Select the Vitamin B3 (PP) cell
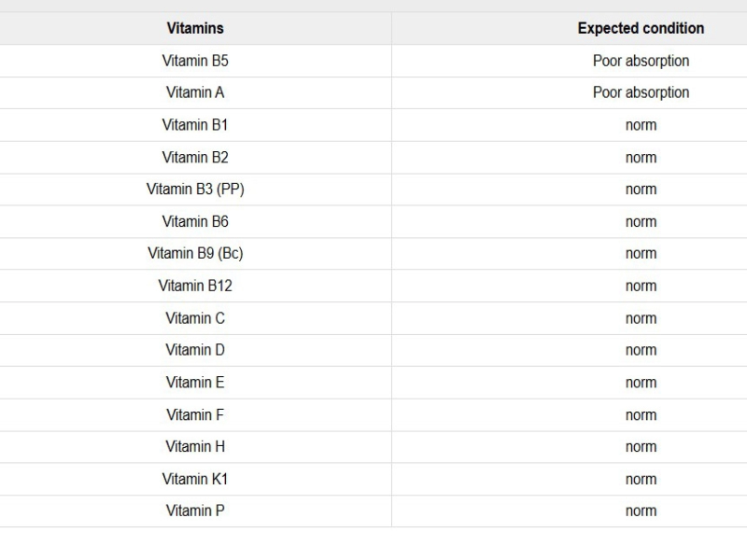The width and height of the screenshot is (747, 560). [x=195, y=189]
